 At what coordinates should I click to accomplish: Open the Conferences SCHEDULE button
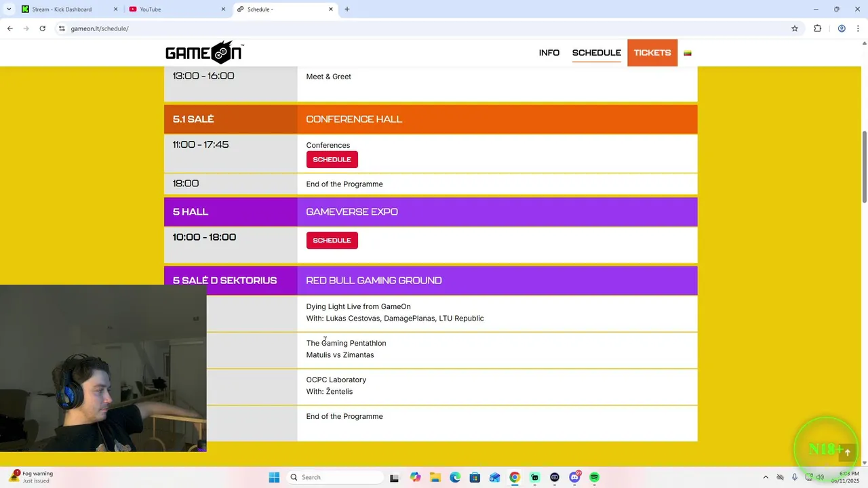coord(332,159)
